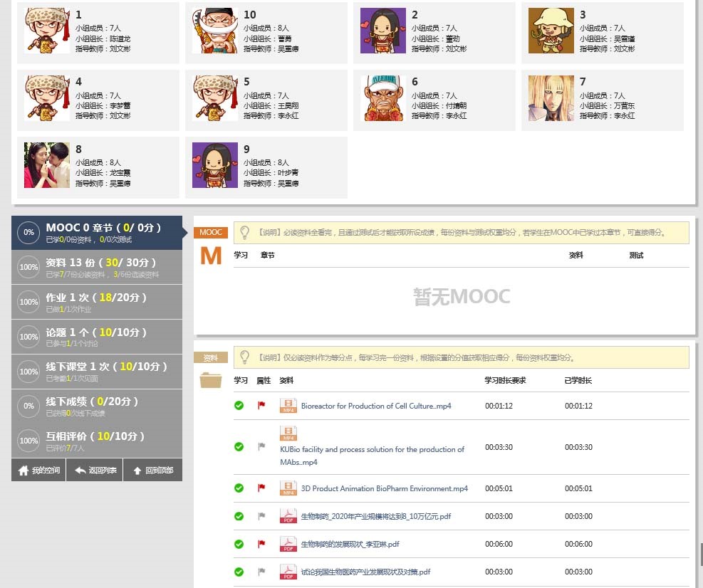This screenshot has height=588, width=703.
Task: Select the group 7 card avatar
Action: [551, 98]
